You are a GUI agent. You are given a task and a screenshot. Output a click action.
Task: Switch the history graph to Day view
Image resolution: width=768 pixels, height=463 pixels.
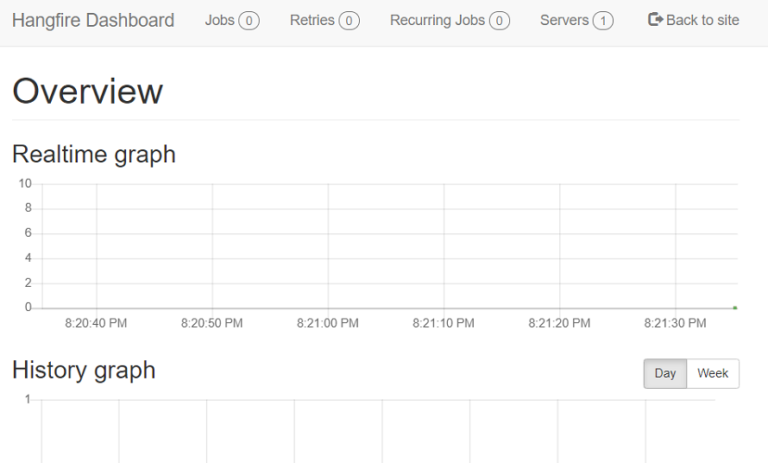tap(665, 374)
